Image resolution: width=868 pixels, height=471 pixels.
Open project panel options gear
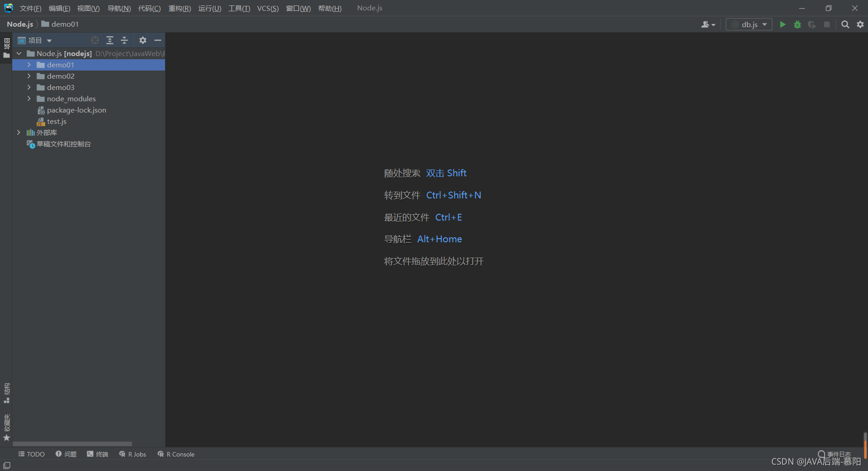tap(143, 40)
